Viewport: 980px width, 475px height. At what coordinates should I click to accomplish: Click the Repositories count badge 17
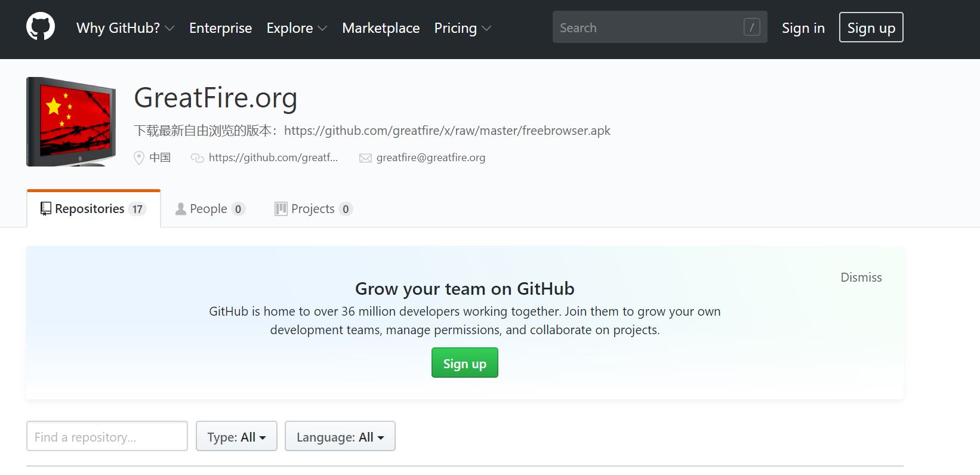pos(137,209)
